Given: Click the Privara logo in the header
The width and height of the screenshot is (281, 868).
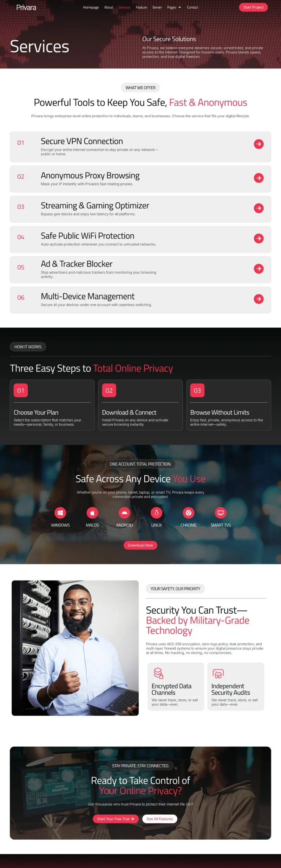Looking at the screenshot, I should click(26, 7).
